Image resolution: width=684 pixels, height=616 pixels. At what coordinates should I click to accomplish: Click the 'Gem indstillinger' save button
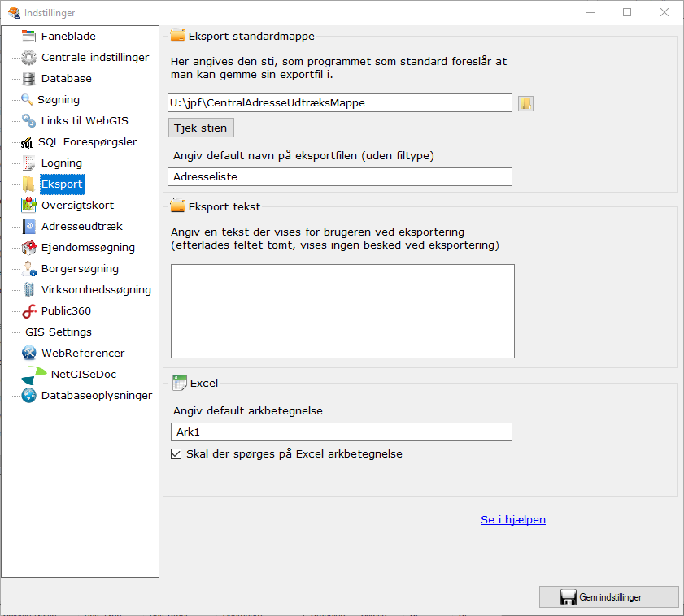click(x=608, y=597)
